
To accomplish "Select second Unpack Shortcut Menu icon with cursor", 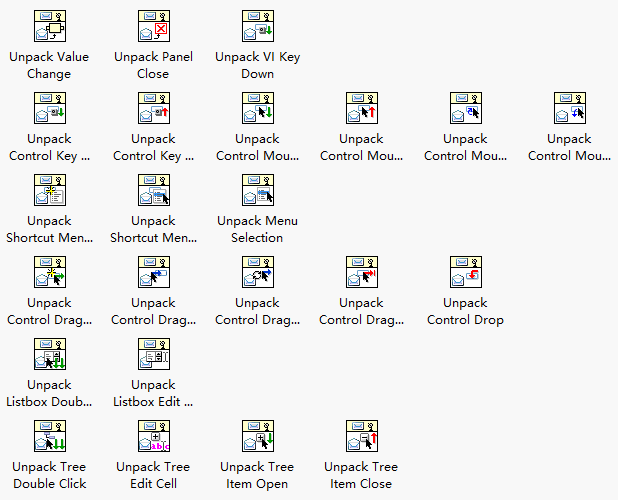I will tap(154, 190).
